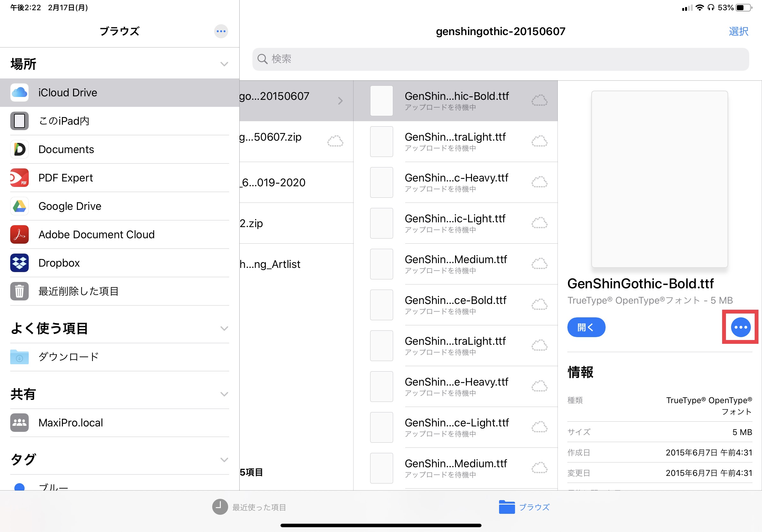
Task: Tap the 選択 button at top right
Action: pos(738,31)
